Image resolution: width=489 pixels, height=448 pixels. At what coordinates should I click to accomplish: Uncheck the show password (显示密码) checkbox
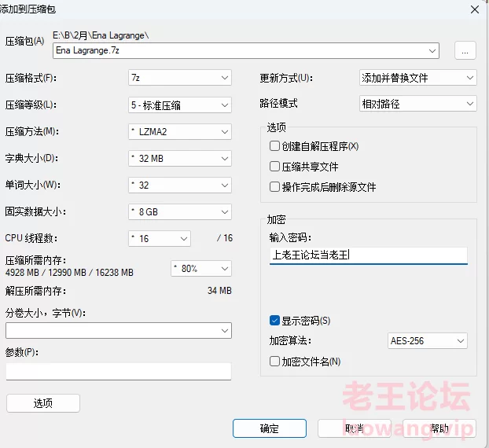274,321
